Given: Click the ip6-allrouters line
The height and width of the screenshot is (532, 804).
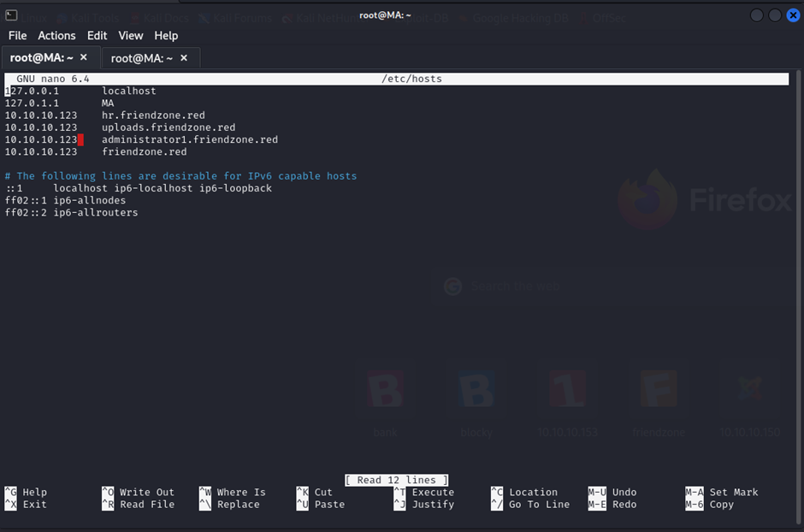Looking at the screenshot, I should [71, 212].
